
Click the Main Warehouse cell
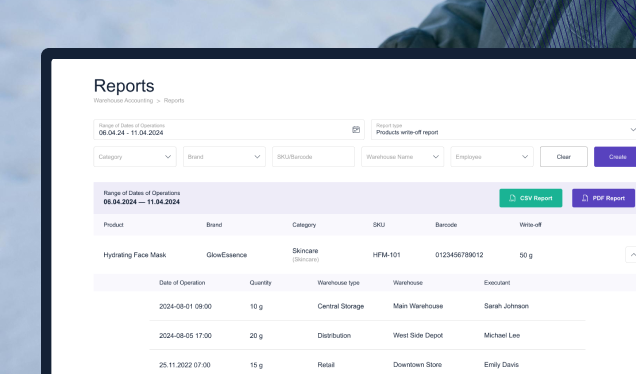418,306
